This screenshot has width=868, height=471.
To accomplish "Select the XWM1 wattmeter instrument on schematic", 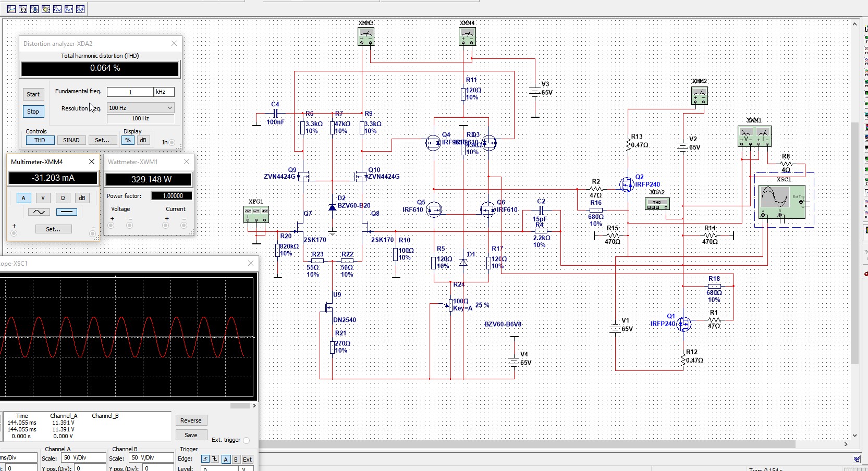I will (754, 137).
